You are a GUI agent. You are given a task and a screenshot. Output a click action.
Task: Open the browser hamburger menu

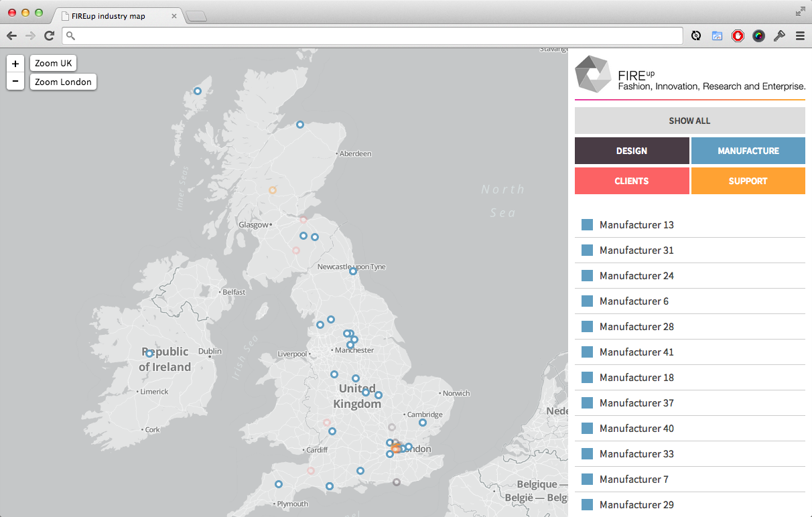[800, 36]
